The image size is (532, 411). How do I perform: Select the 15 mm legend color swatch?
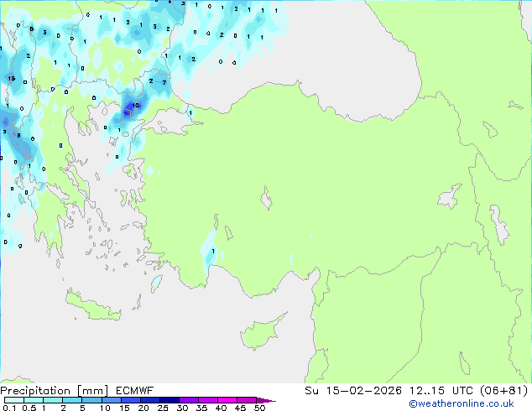(131, 400)
